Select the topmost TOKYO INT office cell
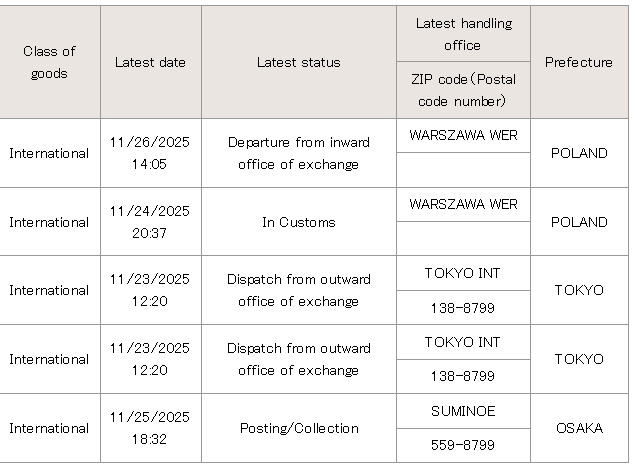 click(463, 273)
